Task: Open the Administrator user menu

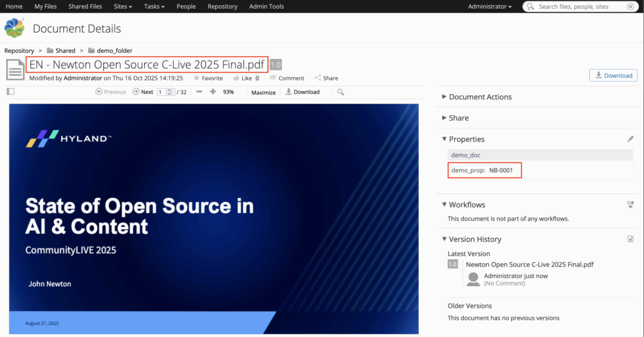Action: pos(489,6)
